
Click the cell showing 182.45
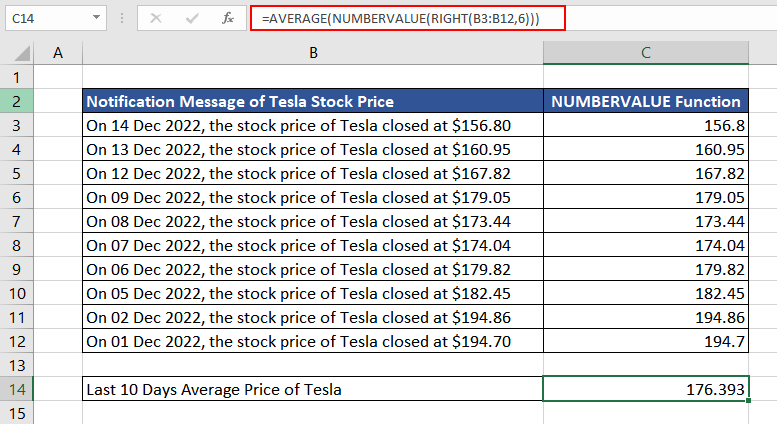(x=646, y=293)
